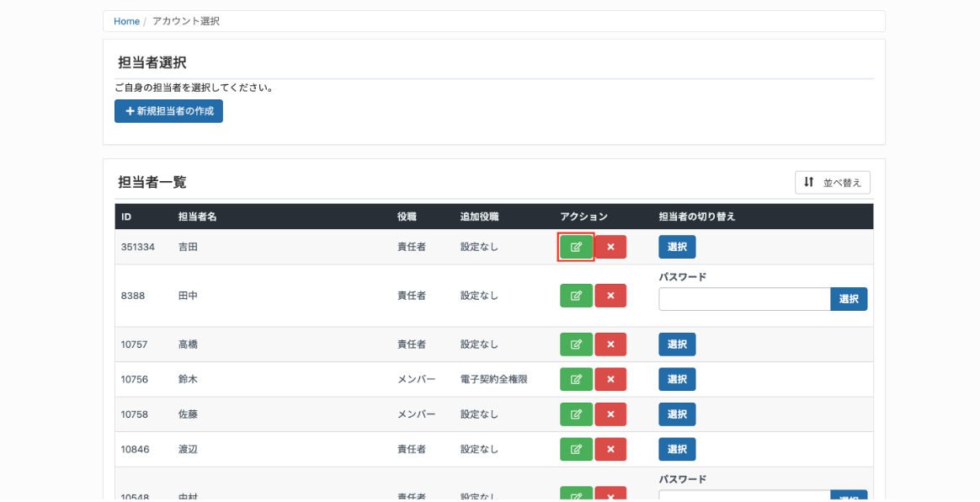Screen dimensions: 980x502
Task: Click the name 高橋 in the list
Action: tap(188, 344)
